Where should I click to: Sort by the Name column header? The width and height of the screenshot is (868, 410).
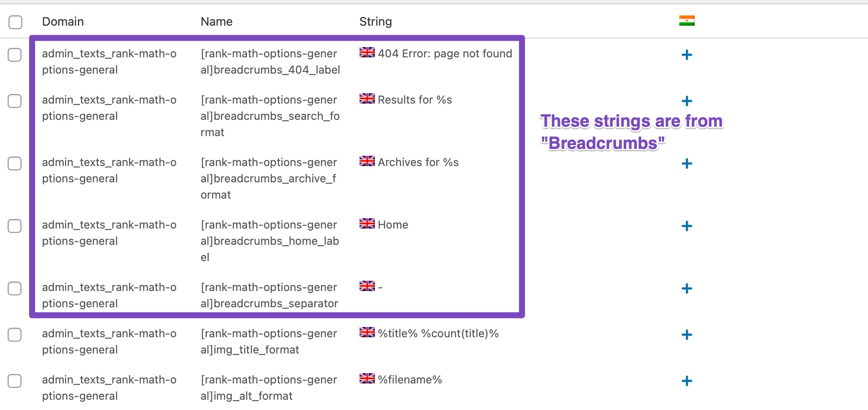click(x=217, y=21)
